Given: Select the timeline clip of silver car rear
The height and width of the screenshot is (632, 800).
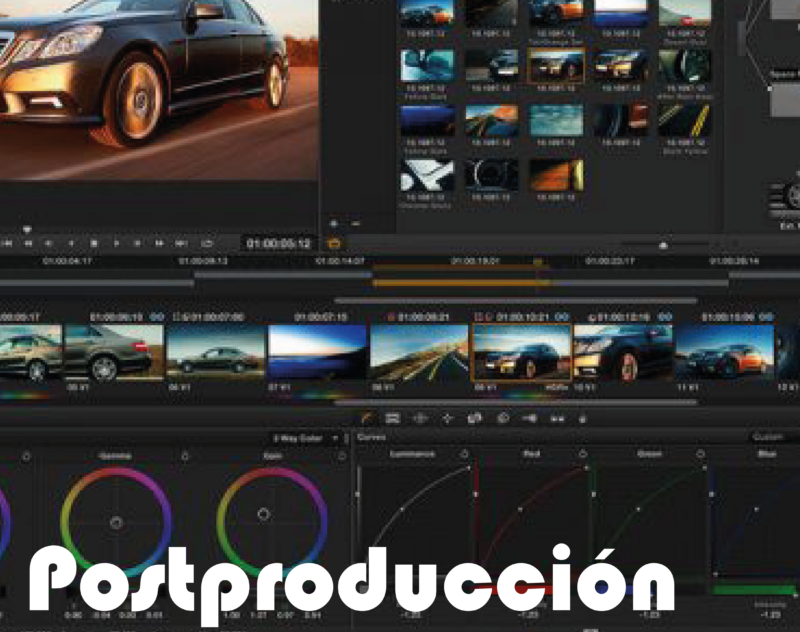Looking at the screenshot, I should click(115, 353).
